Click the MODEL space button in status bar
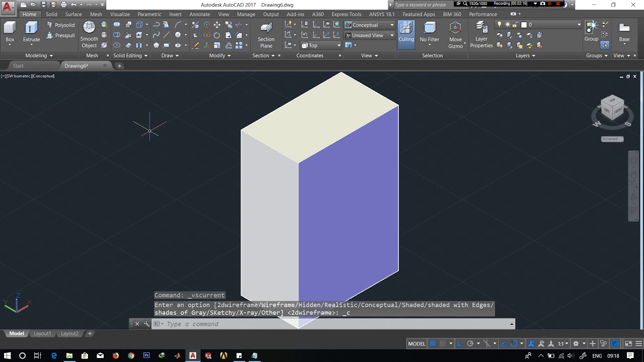Image resolution: width=644 pixels, height=362 pixels. tap(417, 343)
